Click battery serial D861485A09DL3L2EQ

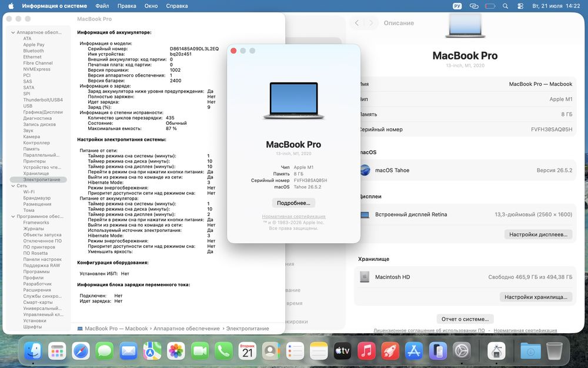[194, 49]
